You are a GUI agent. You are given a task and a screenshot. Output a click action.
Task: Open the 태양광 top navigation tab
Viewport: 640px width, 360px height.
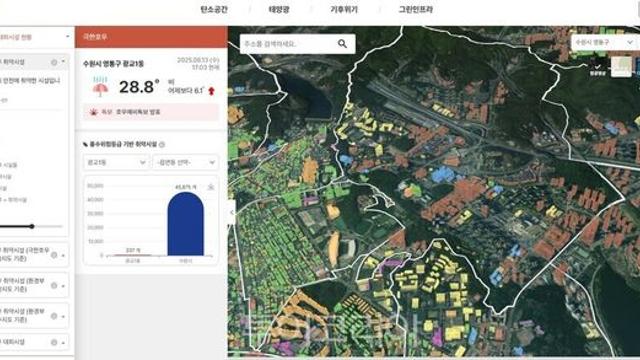(x=279, y=9)
